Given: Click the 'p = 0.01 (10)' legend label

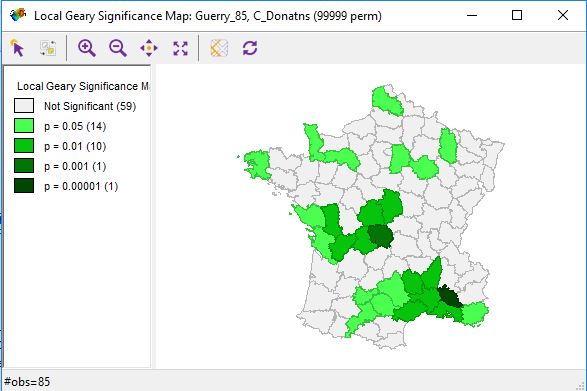Looking at the screenshot, I should click(75, 146).
